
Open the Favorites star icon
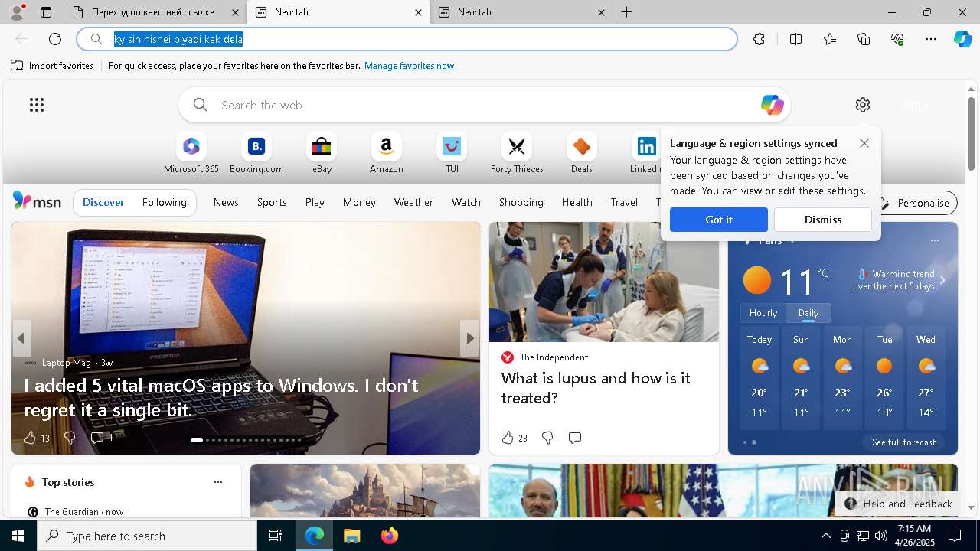[x=830, y=39]
